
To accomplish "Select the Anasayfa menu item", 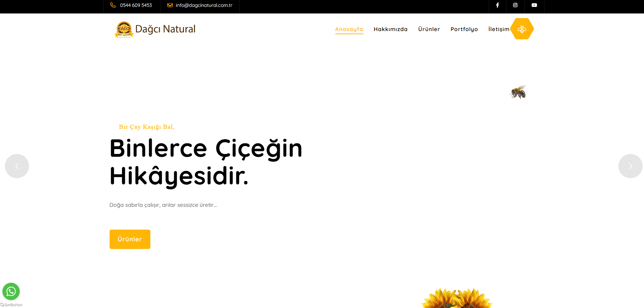I will (349, 29).
